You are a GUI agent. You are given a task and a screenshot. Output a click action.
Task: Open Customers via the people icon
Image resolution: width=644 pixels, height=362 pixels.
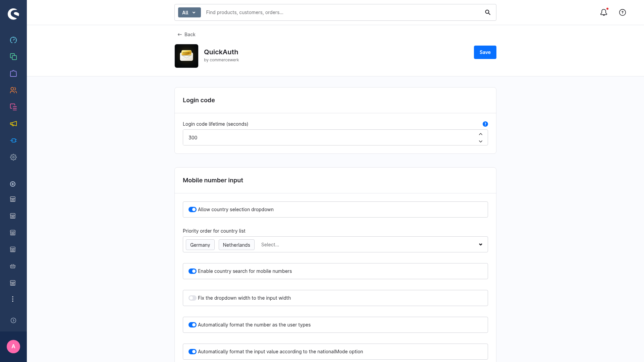[x=13, y=90]
